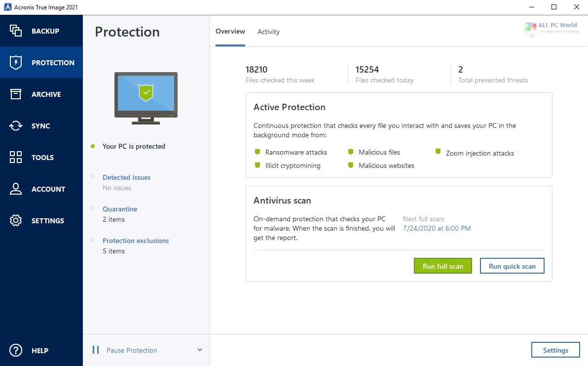
Task: Open the Detected issues link
Action: point(126,177)
